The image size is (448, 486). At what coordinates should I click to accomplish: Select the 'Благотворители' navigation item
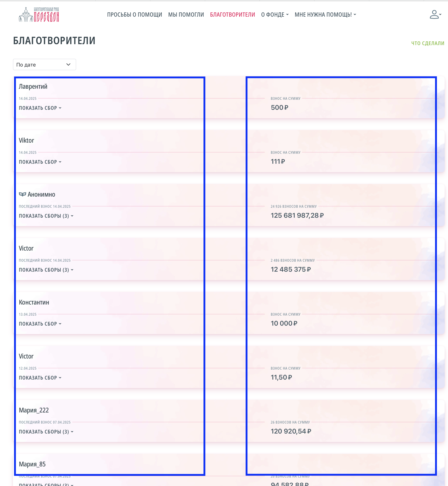(232, 15)
